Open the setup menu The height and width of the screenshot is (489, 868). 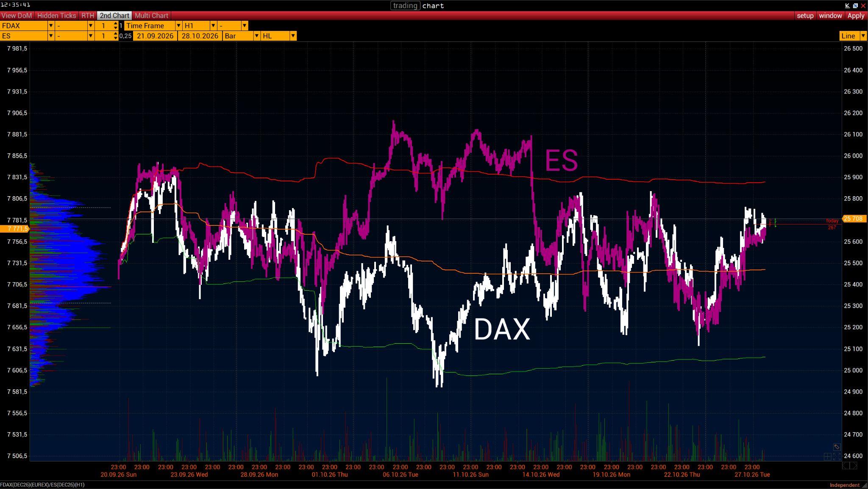(805, 15)
